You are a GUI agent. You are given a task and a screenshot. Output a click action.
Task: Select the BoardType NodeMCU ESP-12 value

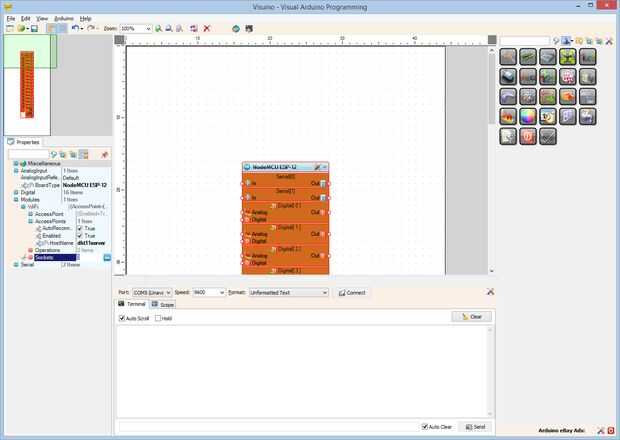(85, 185)
